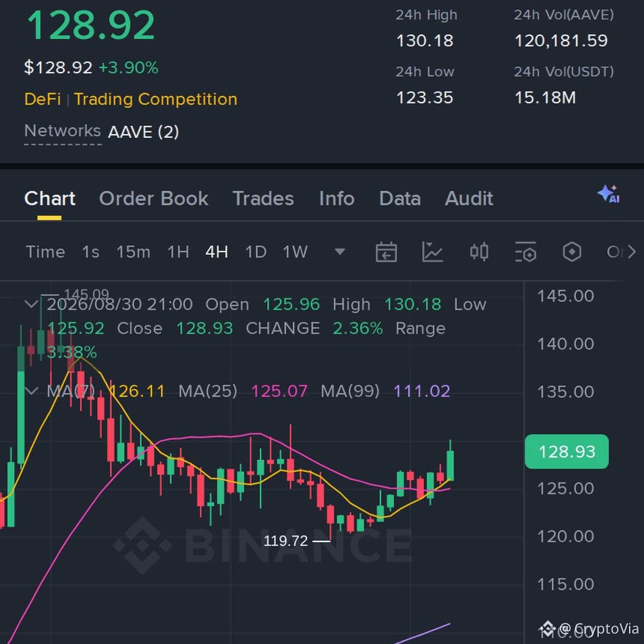Select the 1H interval
The height and width of the screenshot is (644, 644).
[178, 252]
